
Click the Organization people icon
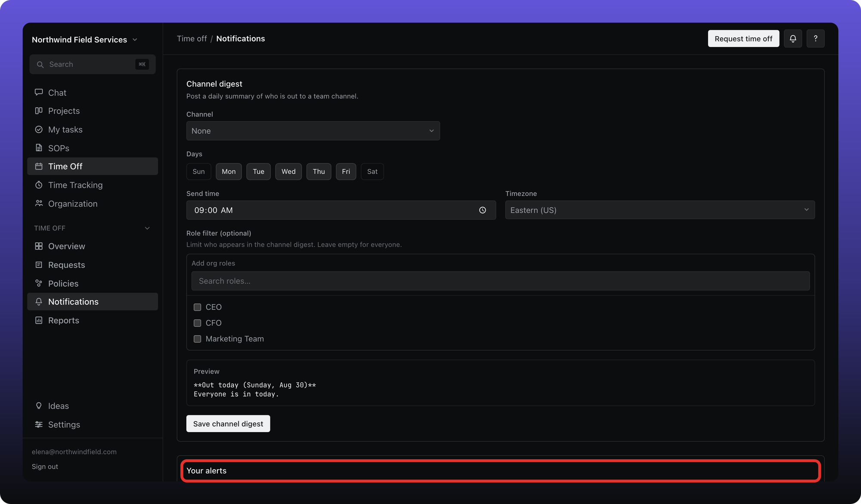click(x=39, y=203)
